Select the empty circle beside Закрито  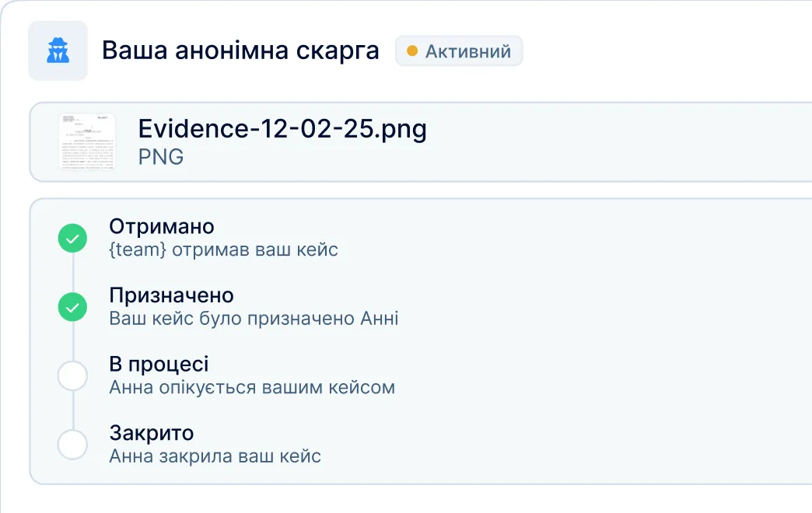click(x=72, y=445)
